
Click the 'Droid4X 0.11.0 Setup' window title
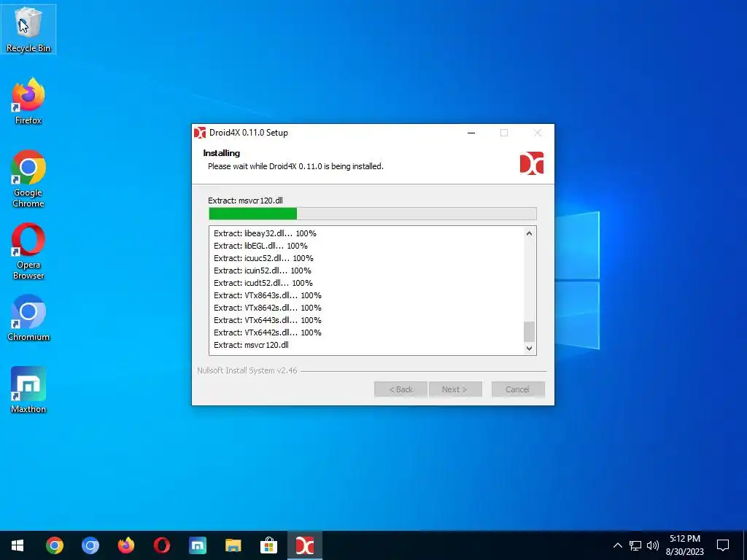tap(249, 133)
